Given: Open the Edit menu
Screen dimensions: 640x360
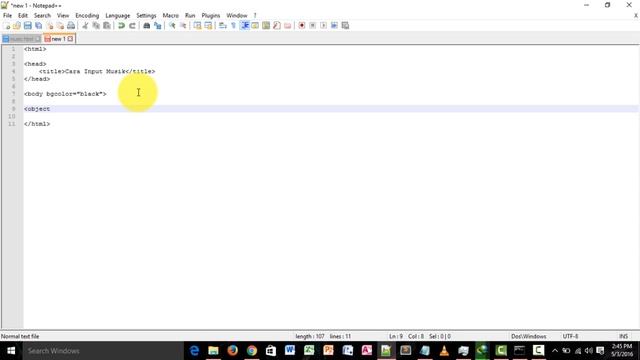Looking at the screenshot, I should 23,16.
